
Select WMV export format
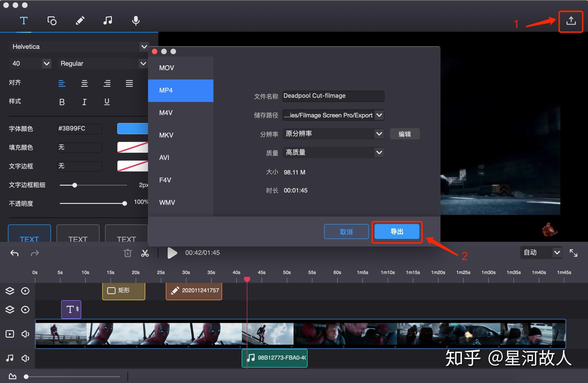pyautogui.click(x=181, y=202)
